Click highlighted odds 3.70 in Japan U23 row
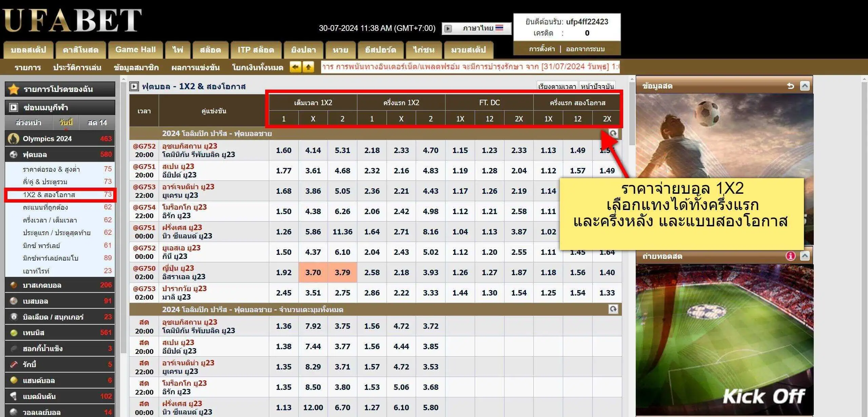This screenshot has width=868, height=417. [x=313, y=272]
